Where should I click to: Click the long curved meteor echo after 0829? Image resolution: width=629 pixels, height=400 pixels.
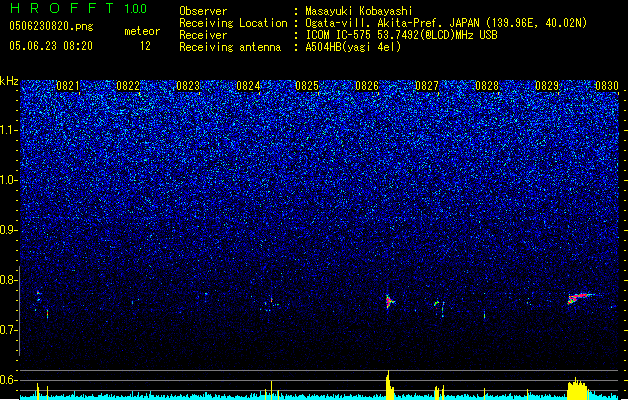click(582, 298)
